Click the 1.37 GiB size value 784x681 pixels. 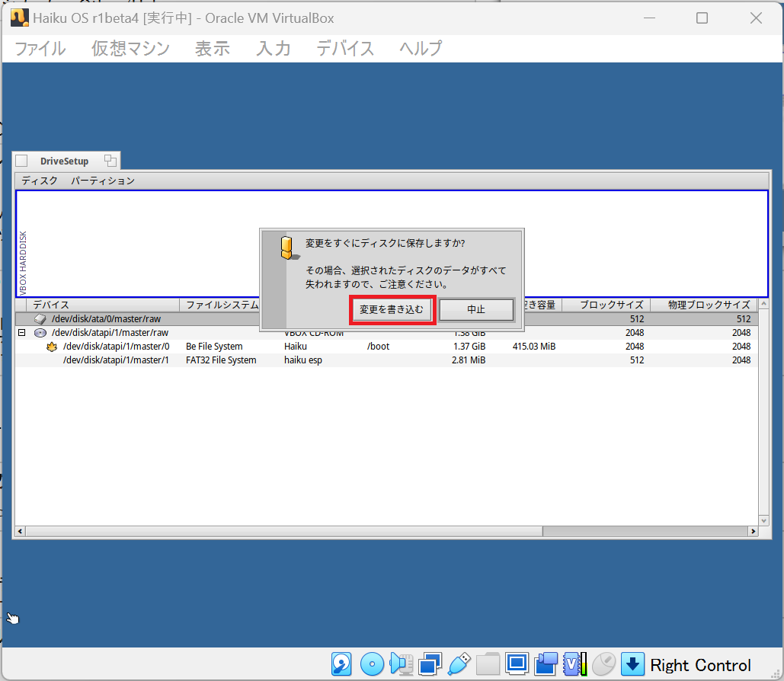pyautogui.click(x=469, y=346)
